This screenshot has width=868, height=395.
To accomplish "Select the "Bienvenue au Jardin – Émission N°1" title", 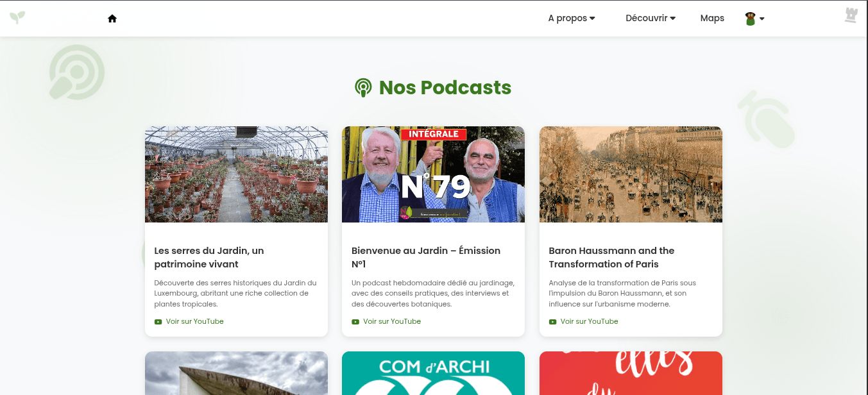I will click(425, 257).
